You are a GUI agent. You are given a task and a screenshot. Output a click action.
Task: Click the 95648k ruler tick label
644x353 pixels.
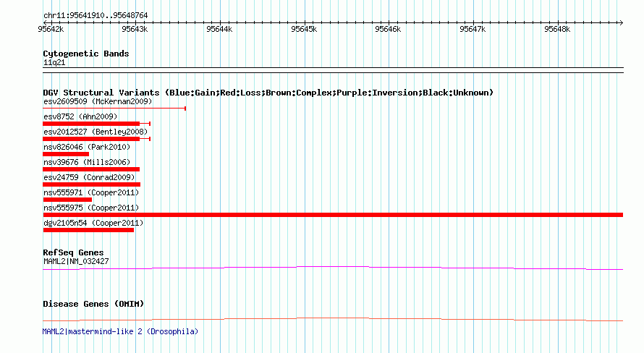(x=557, y=29)
